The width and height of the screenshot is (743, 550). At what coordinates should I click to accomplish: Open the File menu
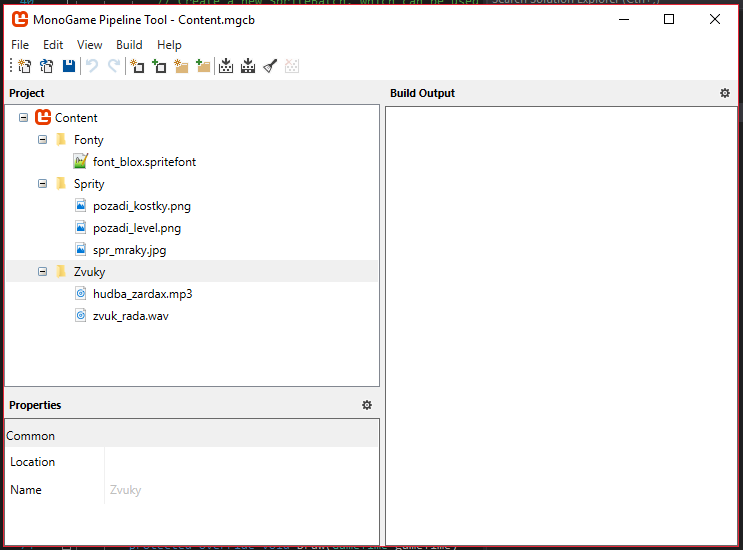pyautogui.click(x=20, y=45)
